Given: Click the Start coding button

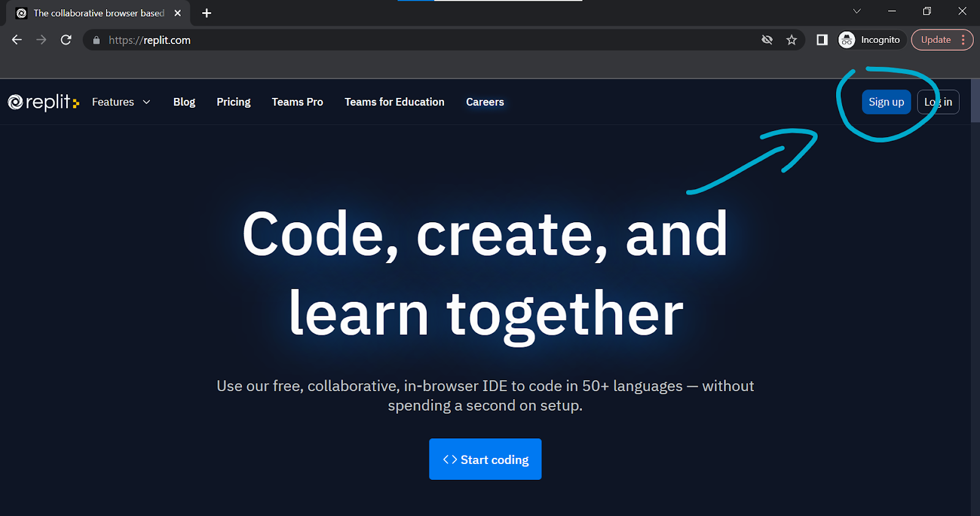Looking at the screenshot, I should click(485, 459).
